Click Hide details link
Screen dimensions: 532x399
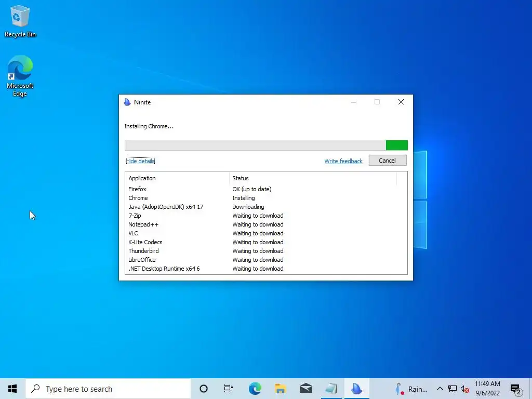click(x=140, y=161)
